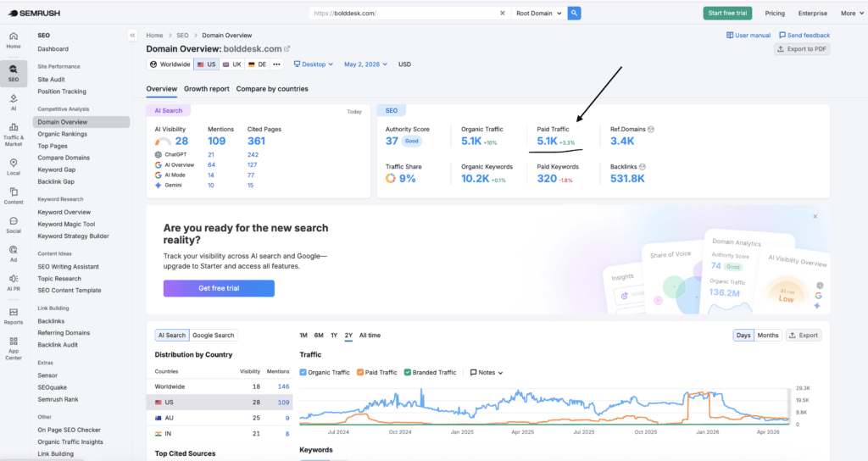The height and width of the screenshot is (461, 868).
Task: Click the chart Export button
Action: 804,336
